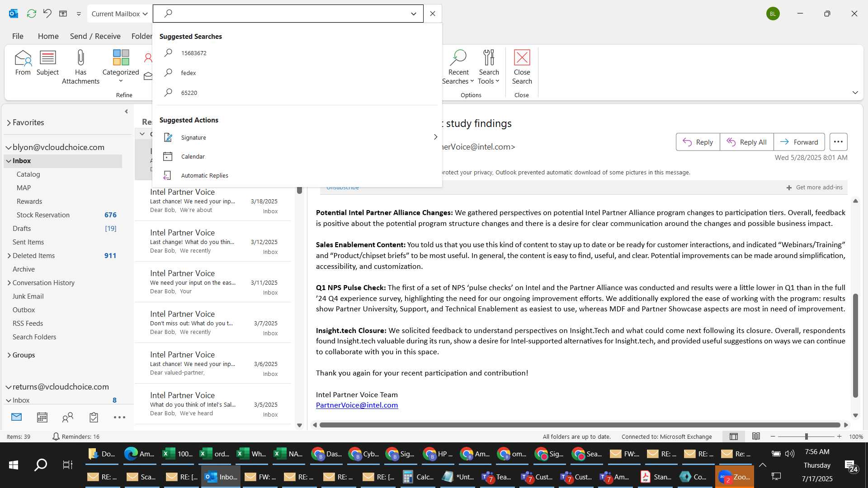Open Recent Searches dropdown
This screenshot has height=488, width=868.
coord(458,67)
